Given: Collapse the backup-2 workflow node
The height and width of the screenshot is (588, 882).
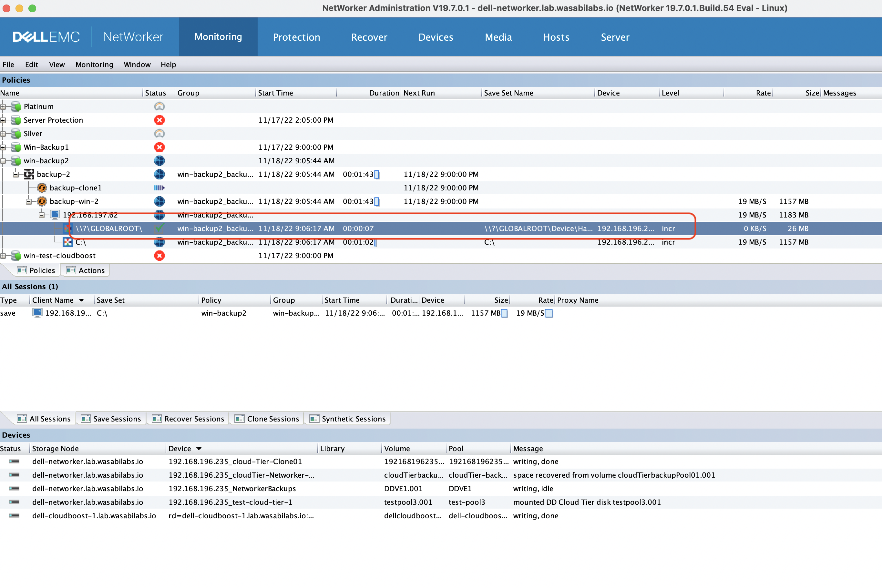Looking at the screenshot, I should coord(16,174).
